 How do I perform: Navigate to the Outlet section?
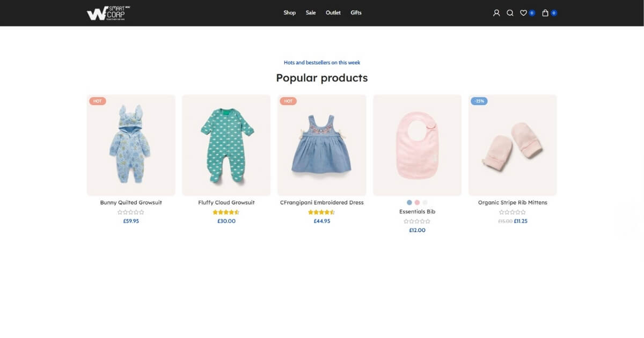tap(333, 12)
